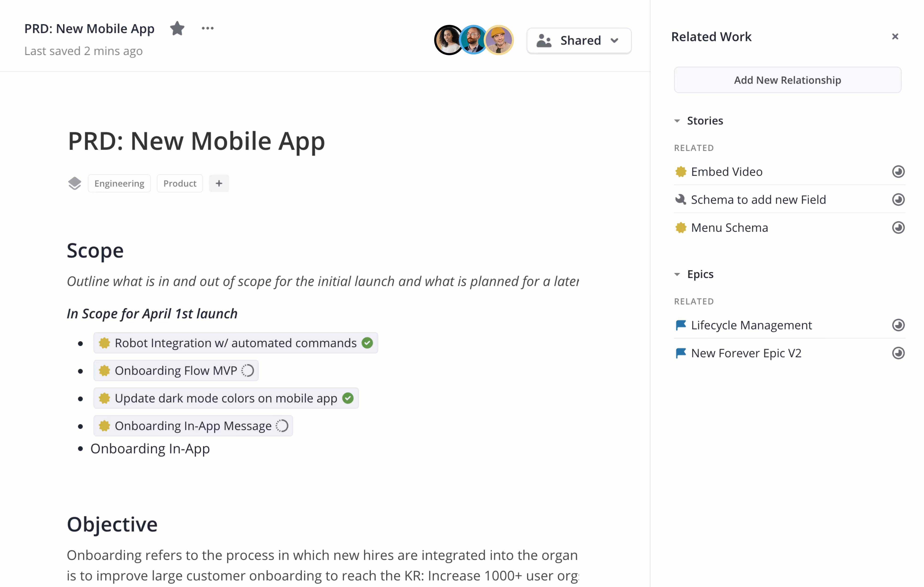Image resolution: width=924 pixels, height=587 pixels.
Task: Click the collections layers icon beside tags
Action: [74, 183]
